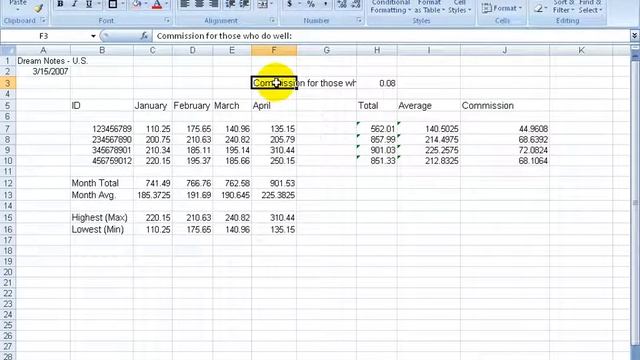This screenshot has height=360, width=640.
Task: Select January Month Avg. 185.3725
Action: (x=152, y=195)
